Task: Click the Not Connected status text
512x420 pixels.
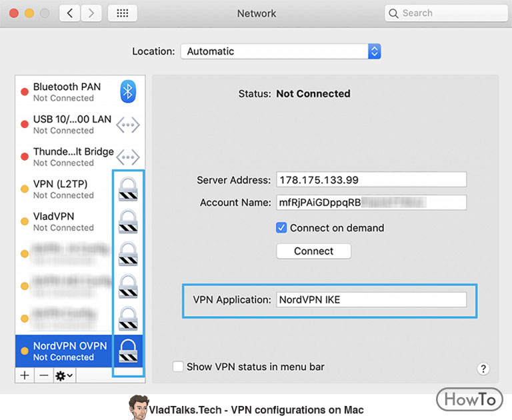Action: pos(313,94)
